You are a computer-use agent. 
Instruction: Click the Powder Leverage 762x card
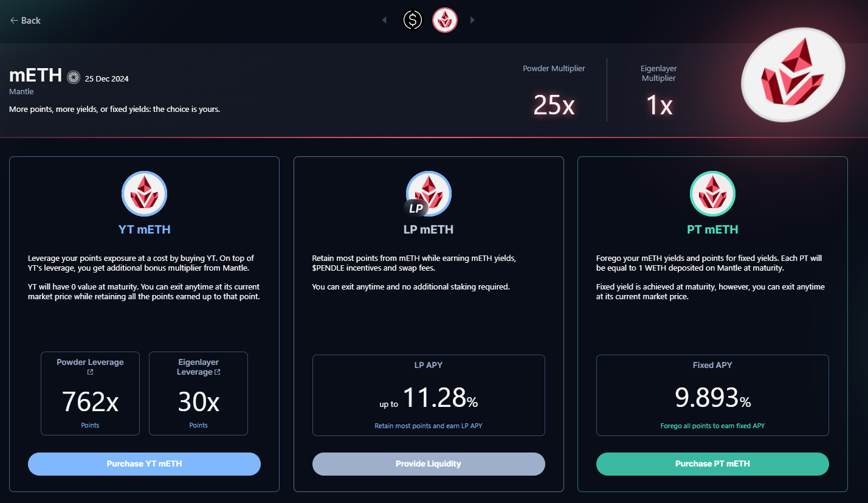click(x=90, y=393)
